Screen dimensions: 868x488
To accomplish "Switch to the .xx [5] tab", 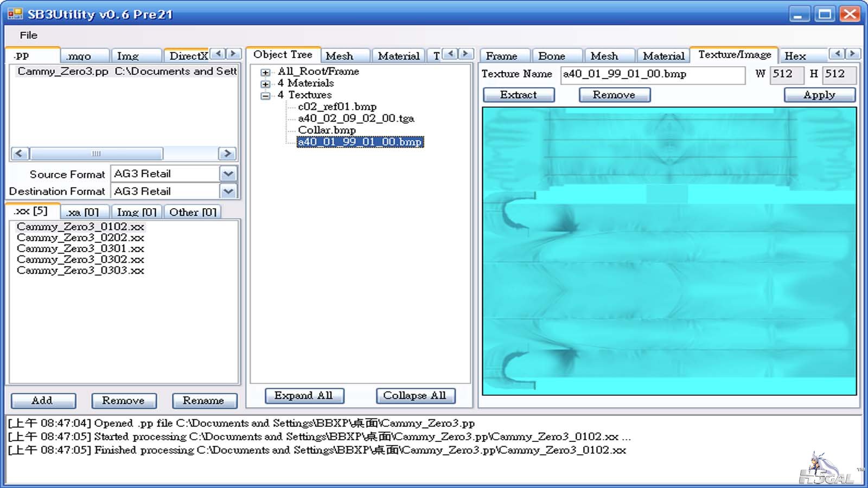I will (x=32, y=211).
